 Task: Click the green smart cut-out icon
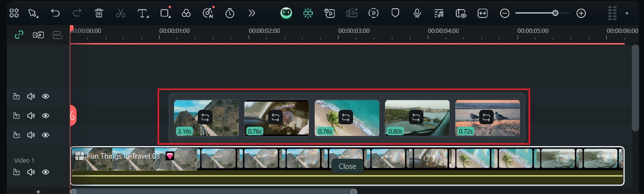tap(308, 14)
